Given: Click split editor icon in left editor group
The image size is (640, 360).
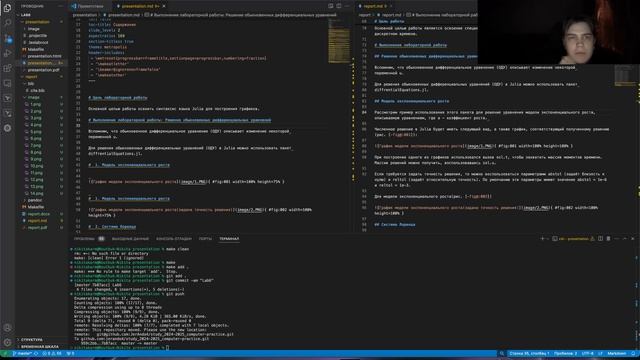Looking at the screenshot, I should coord(339,6).
